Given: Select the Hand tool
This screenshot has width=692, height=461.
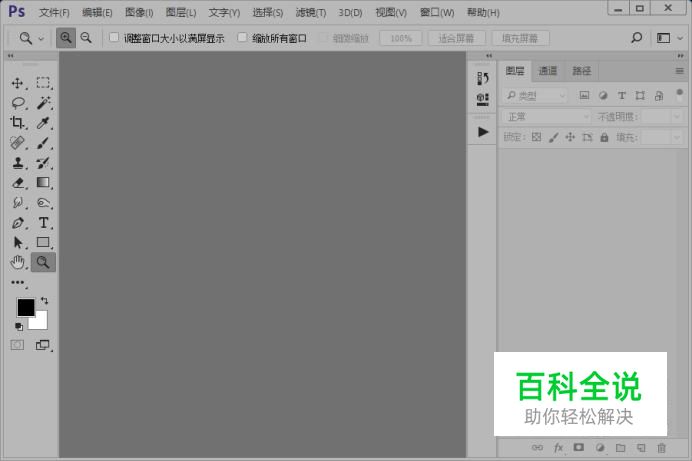Looking at the screenshot, I should pyautogui.click(x=18, y=262).
